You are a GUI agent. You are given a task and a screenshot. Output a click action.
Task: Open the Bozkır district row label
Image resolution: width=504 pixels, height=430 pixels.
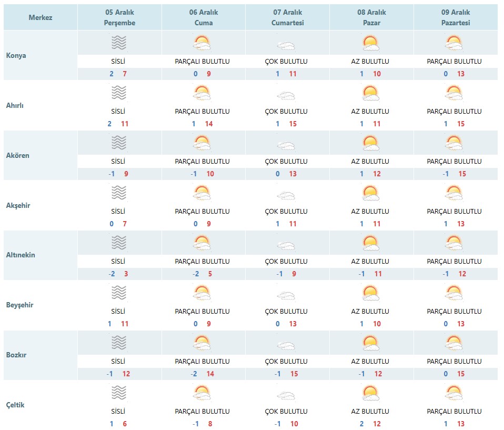click(x=16, y=355)
